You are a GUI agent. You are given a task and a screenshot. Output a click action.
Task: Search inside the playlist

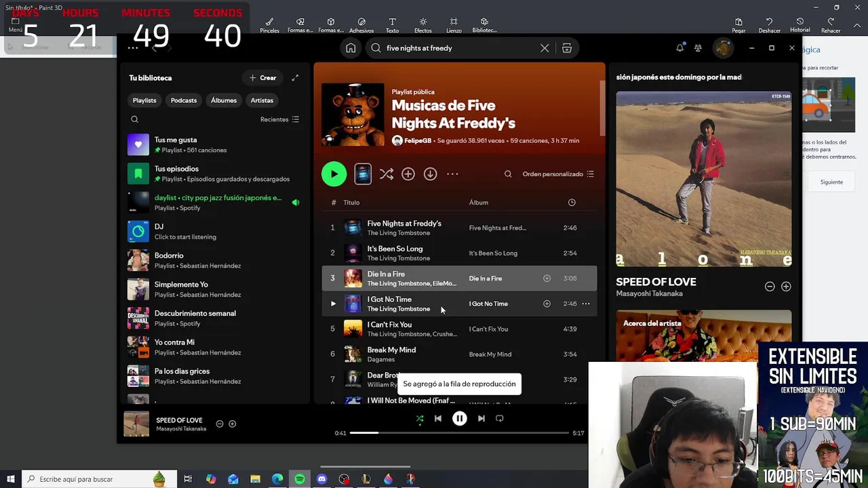(508, 174)
